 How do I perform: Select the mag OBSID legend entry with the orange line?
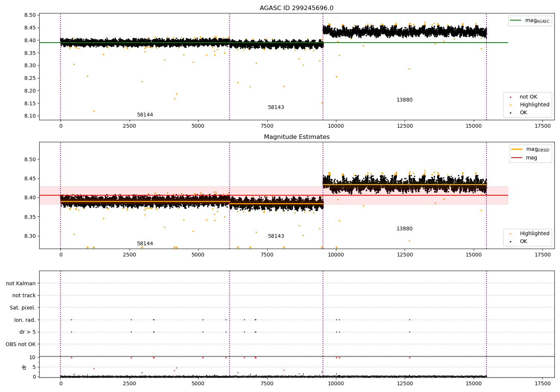coord(531,149)
